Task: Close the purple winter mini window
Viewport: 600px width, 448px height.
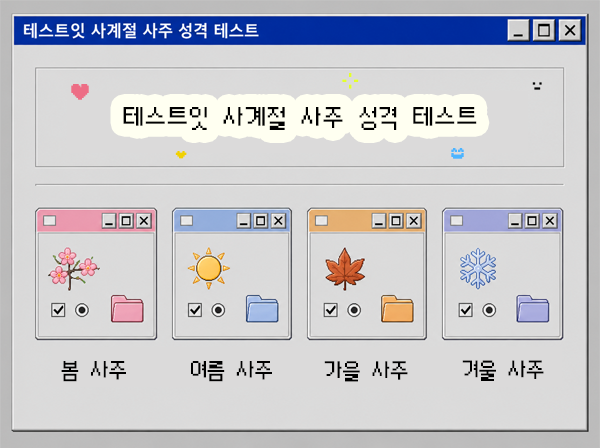Action: click(x=550, y=221)
